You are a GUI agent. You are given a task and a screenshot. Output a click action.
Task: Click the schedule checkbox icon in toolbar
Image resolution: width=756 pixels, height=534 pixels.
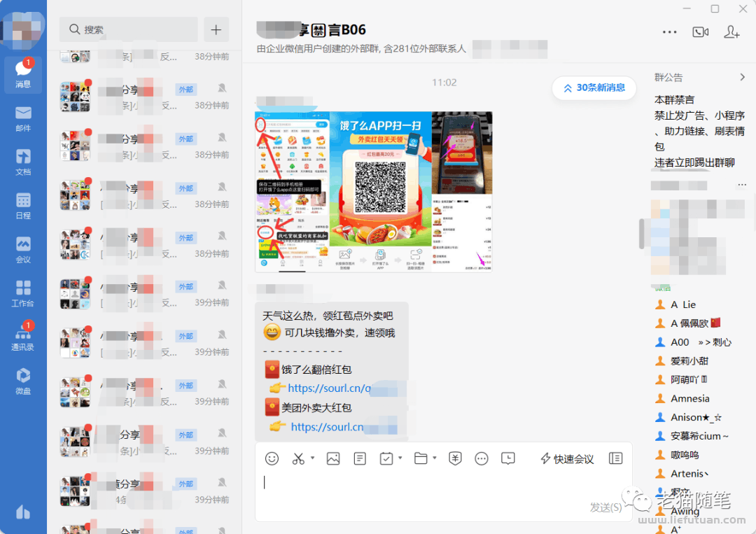tap(386, 458)
